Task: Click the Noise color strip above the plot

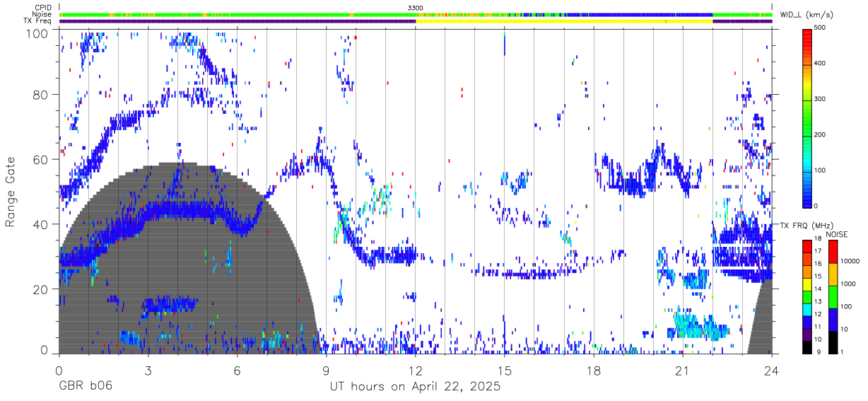Action: [416, 14]
